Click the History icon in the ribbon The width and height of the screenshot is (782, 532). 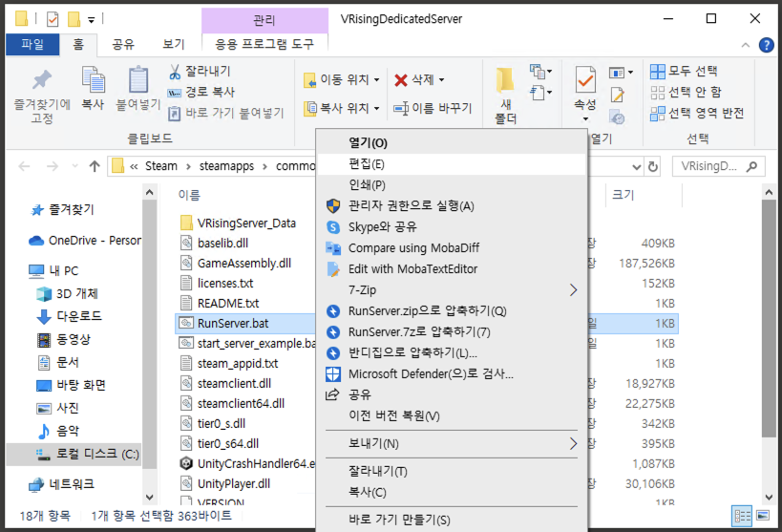618,117
